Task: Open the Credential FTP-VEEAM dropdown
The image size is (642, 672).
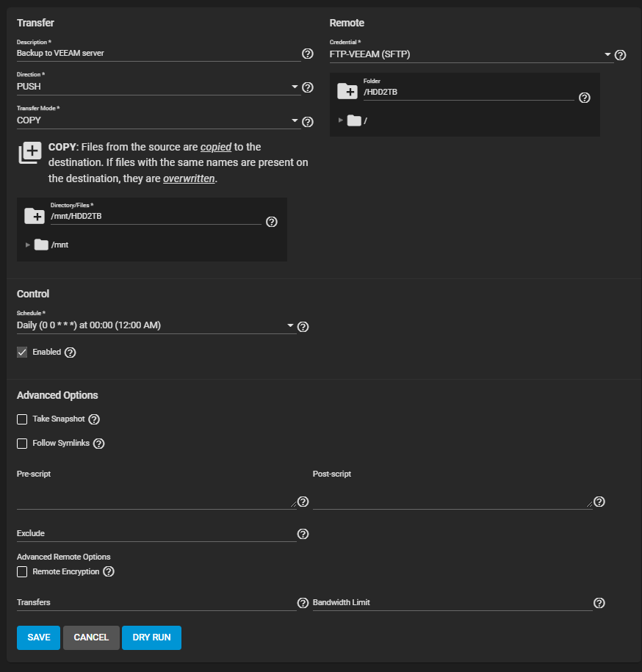Action: [470, 54]
